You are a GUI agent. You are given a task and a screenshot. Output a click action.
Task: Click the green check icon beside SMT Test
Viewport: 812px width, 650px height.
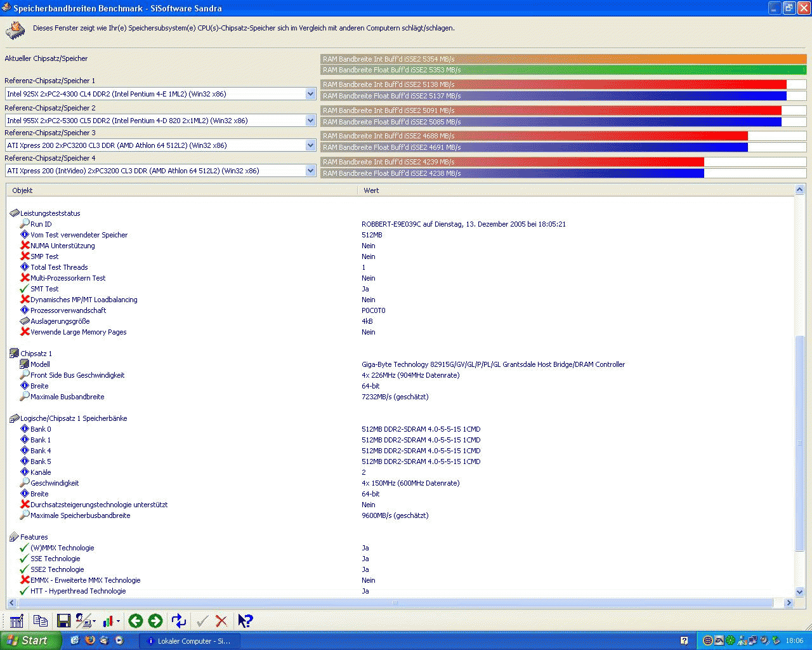(25, 289)
